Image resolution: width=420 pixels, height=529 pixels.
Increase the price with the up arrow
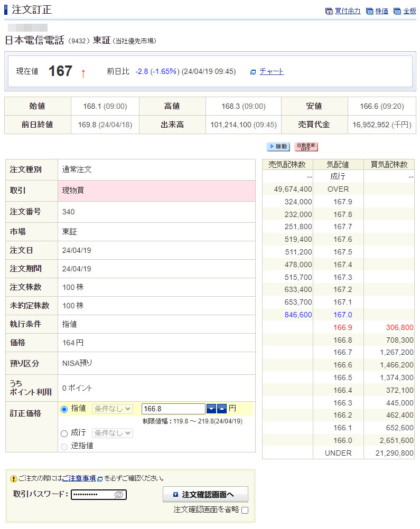222,409
